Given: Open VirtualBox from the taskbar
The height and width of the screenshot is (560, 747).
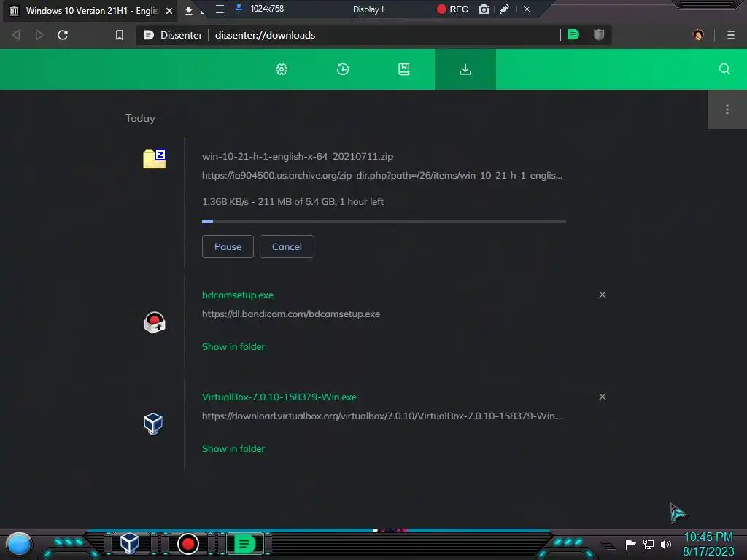Looking at the screenshot, I should tap(130, 543).
